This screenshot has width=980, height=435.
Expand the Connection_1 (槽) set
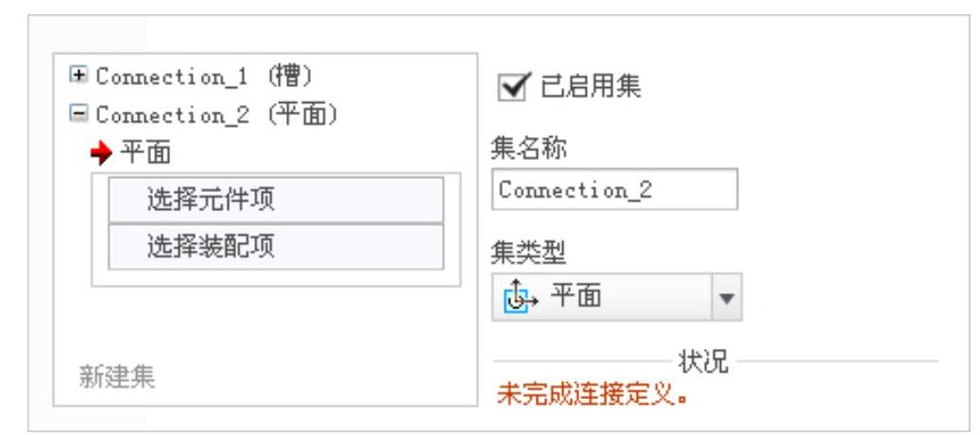coord(78,76)
